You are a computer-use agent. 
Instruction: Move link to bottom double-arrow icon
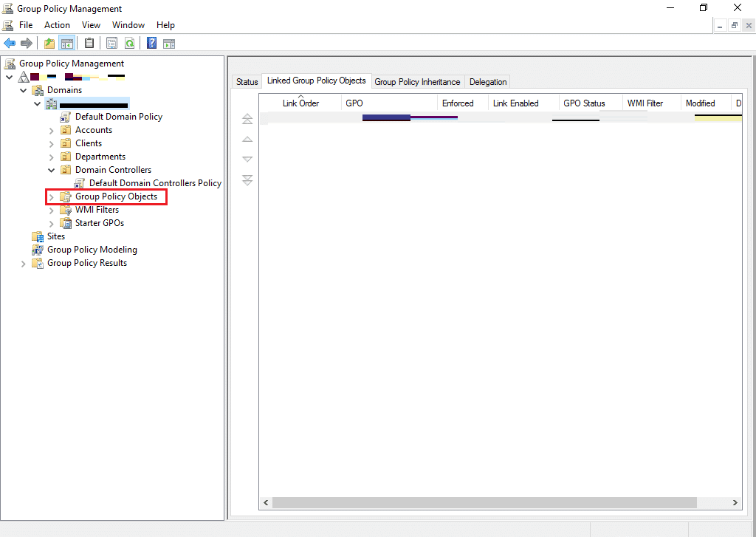247,180
